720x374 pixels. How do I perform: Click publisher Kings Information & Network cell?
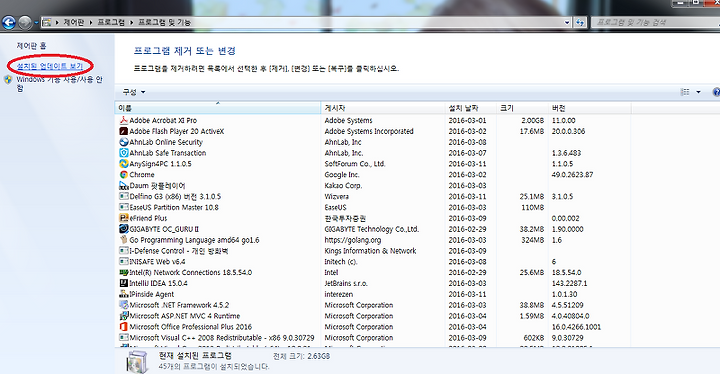[x=370, y=251]
